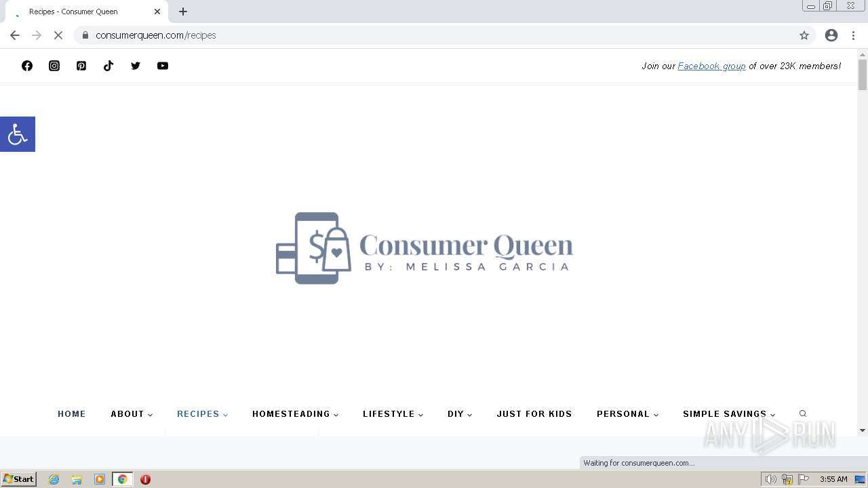Click the page vertical scrollbar thumb

pos(863,75)
